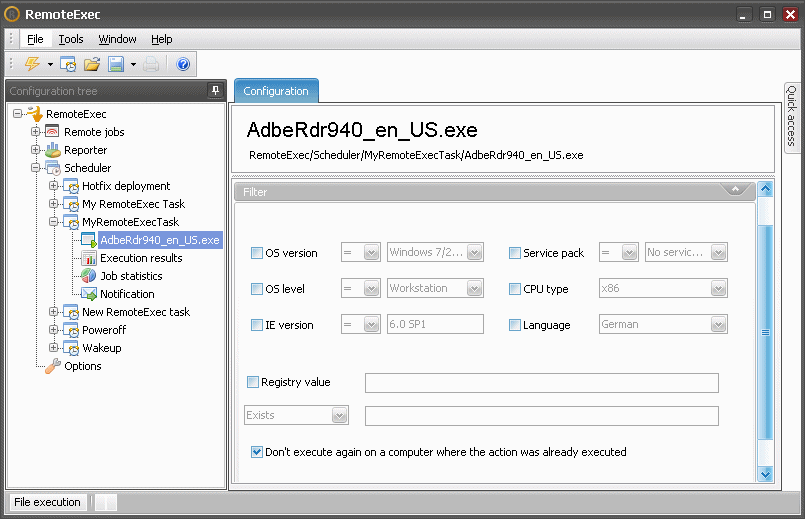
Task: Click the Remote jobs icon in tree
Action: (x=52, y=131)
